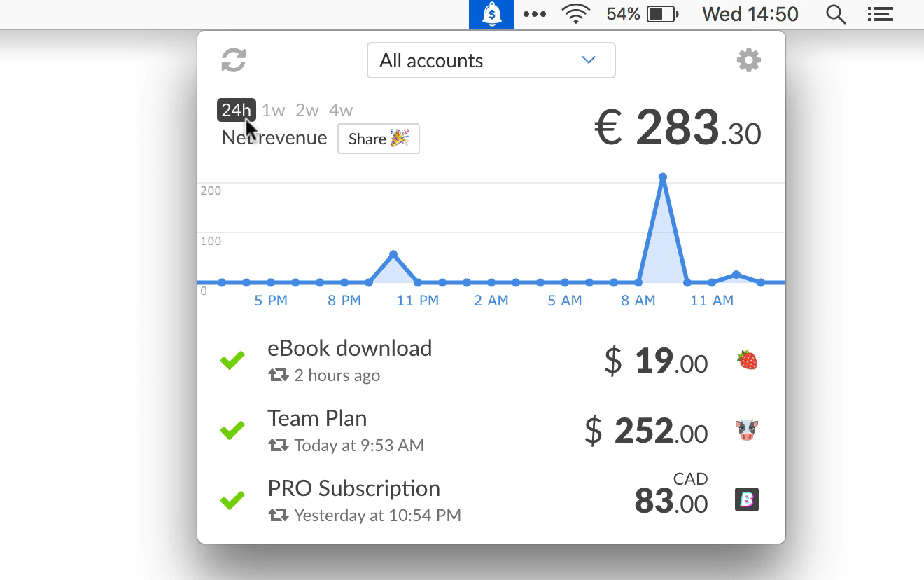Switch to the 4w time range
This screenshot has height=580, width=924.
pyautogui.click(x=341, y=110)
